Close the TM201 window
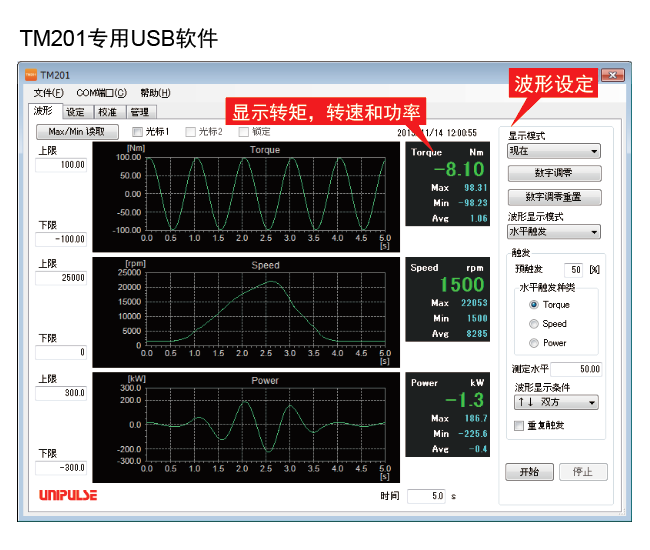650x550 pixels. pos(613,75)
